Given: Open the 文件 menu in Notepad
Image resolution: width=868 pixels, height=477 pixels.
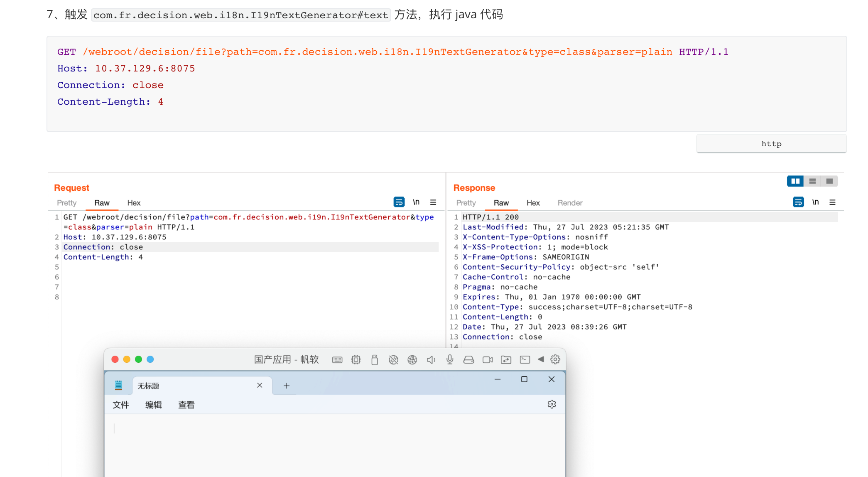Looking at the screenshot, I should [121, 405].
